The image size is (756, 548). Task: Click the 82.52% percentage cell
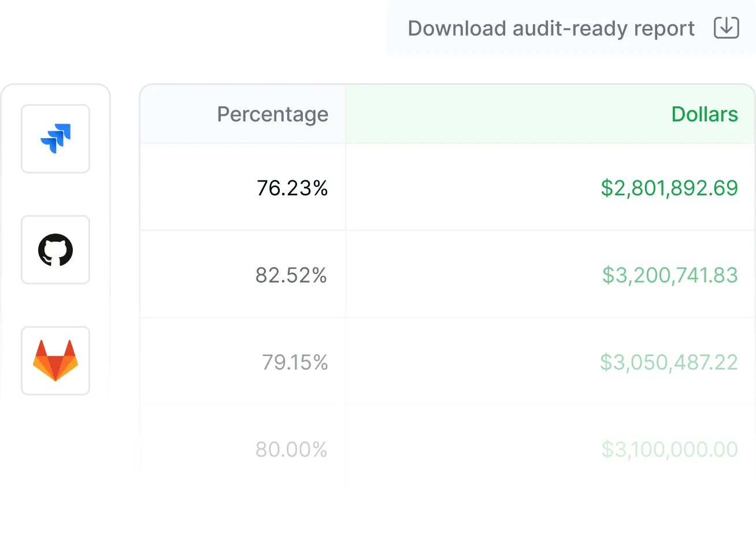(291, 275)
